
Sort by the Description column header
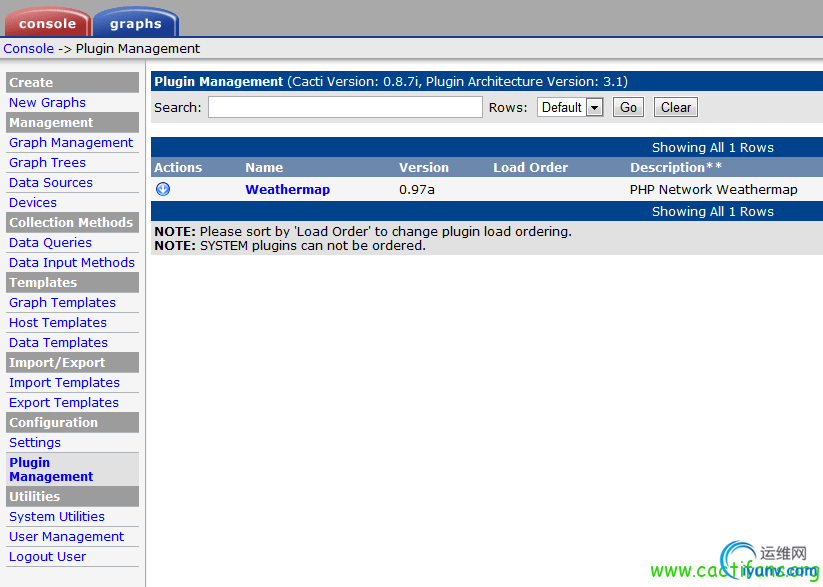point(676,167)
